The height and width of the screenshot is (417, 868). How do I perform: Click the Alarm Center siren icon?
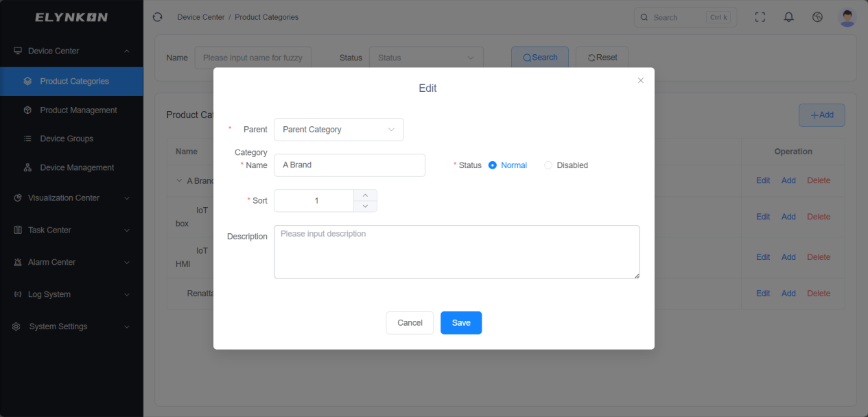tap(18, 262)
